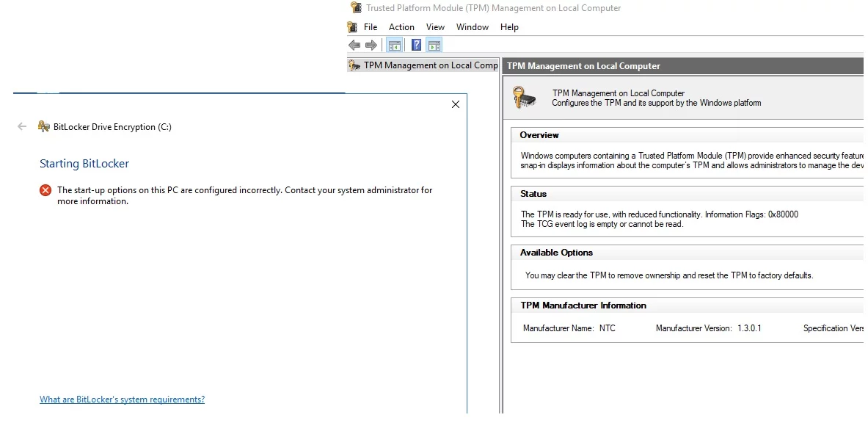Open the File menu
868x423 pixels.
(x=371, y=27)
